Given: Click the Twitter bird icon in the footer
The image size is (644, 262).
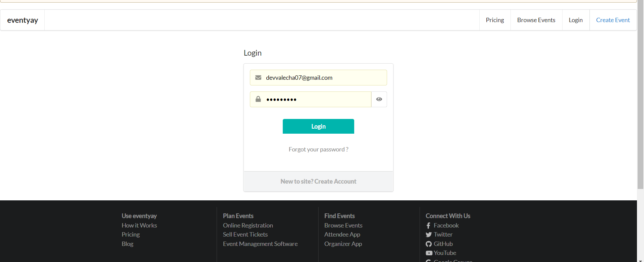Looking at the screenshot, I should click(x=429, y=235).
